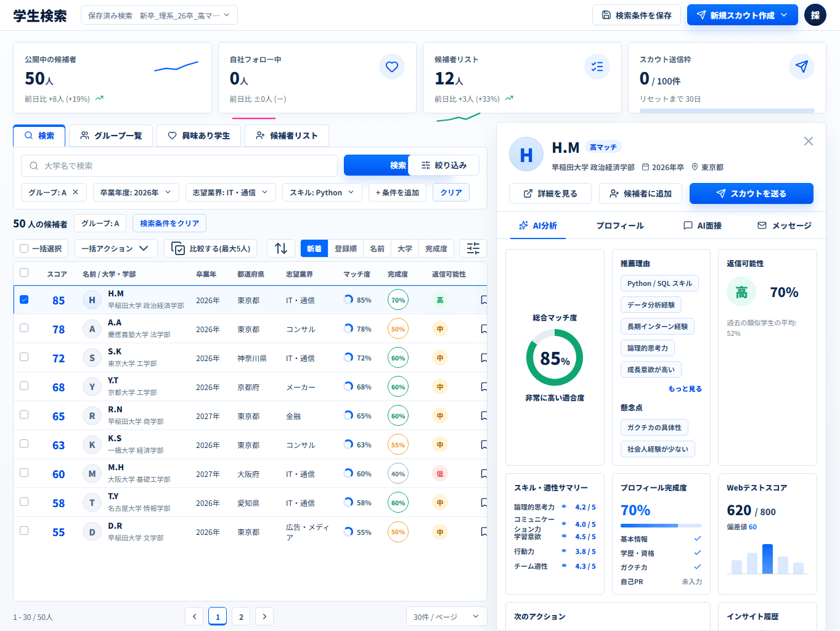Check the A.A row checkbox
The image size is (840, 631).
tap(24, 328)
